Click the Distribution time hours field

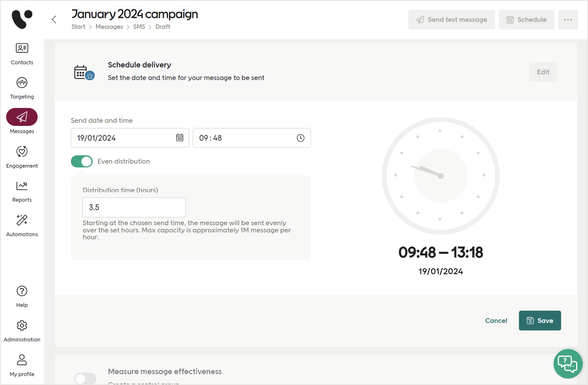[x=134, y=207]
